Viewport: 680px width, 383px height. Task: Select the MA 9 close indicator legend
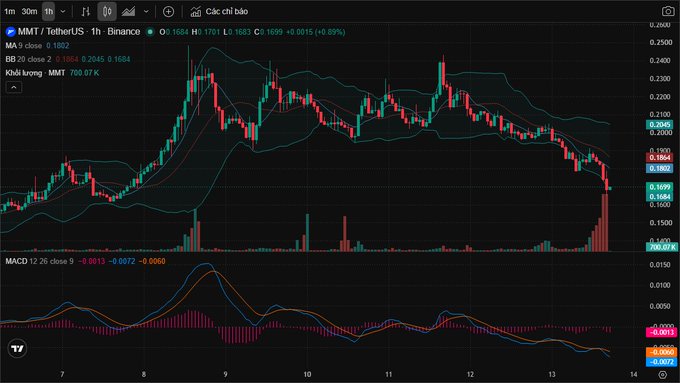pyautogui.click(x=24, y=46)
